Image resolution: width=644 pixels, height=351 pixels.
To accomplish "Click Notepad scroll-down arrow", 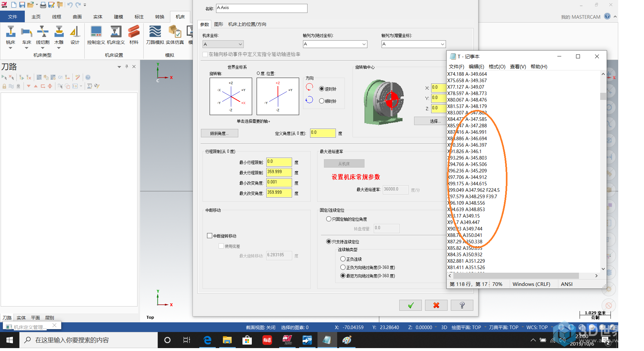I will 603,269.
